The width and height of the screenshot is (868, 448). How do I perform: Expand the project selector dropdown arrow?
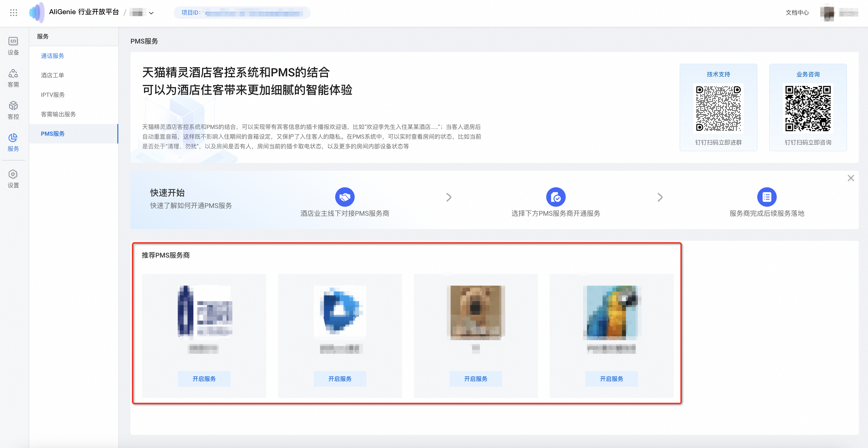(x=151, y=13)
